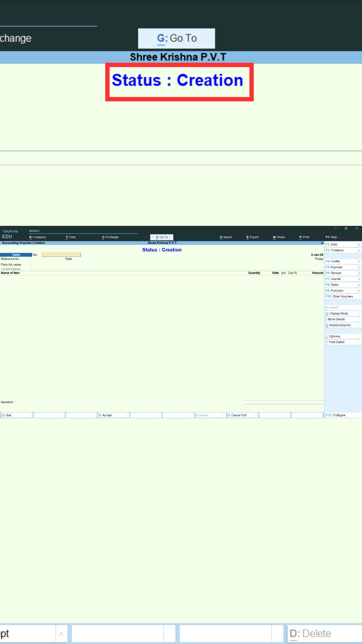Select the highlighted Sales voucher type label
This screenshot has height=644, width=362.
tap(16, 255)
